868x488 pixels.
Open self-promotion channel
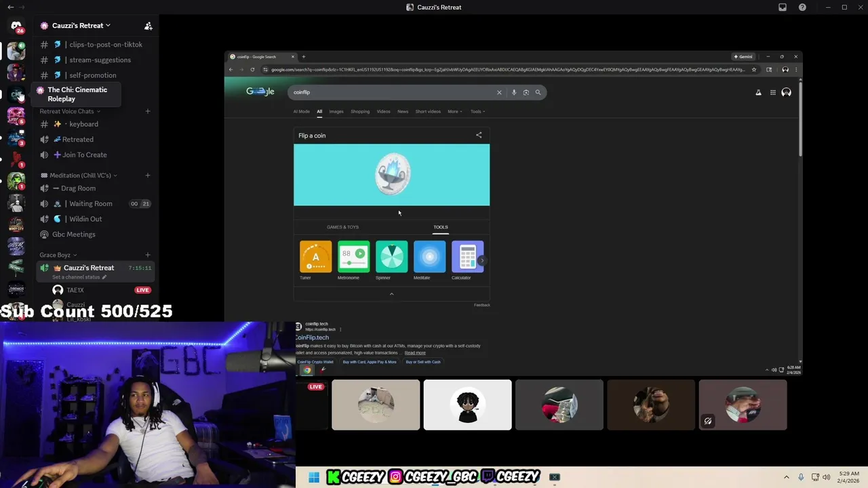(x=96, y=75)
